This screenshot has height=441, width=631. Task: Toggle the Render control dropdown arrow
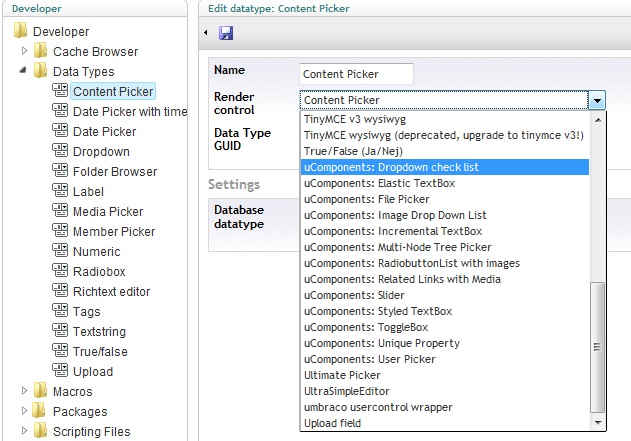click(x=597, y=100)
